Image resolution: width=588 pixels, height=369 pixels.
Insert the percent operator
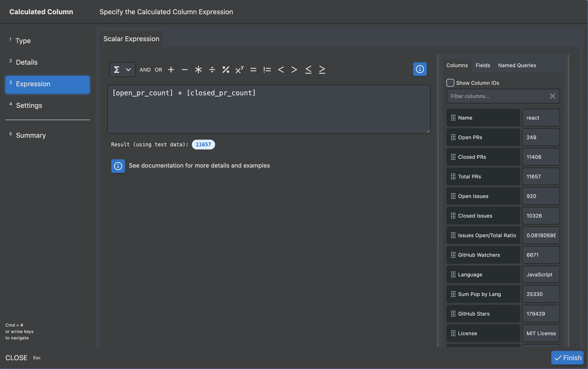tap(226, 70)
